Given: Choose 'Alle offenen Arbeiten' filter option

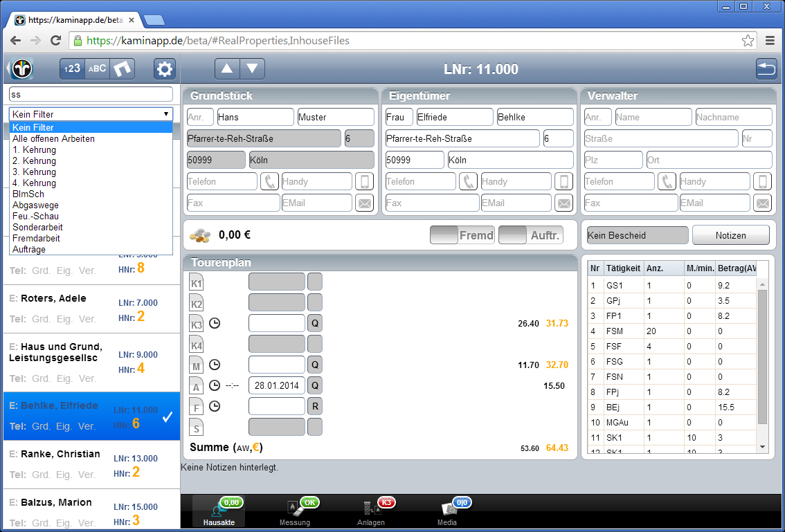Looking at the screenshot, I should point(53,138).
